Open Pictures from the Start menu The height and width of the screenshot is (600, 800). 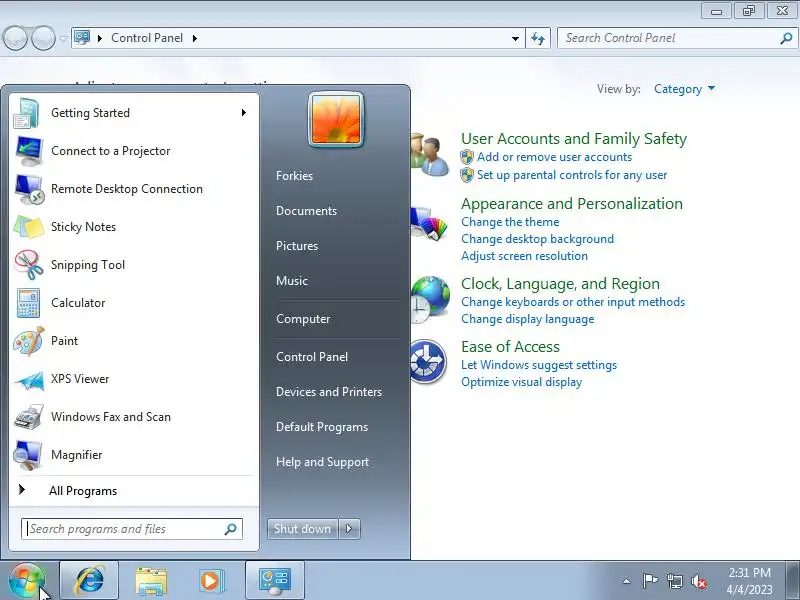[x=297, y=246]
